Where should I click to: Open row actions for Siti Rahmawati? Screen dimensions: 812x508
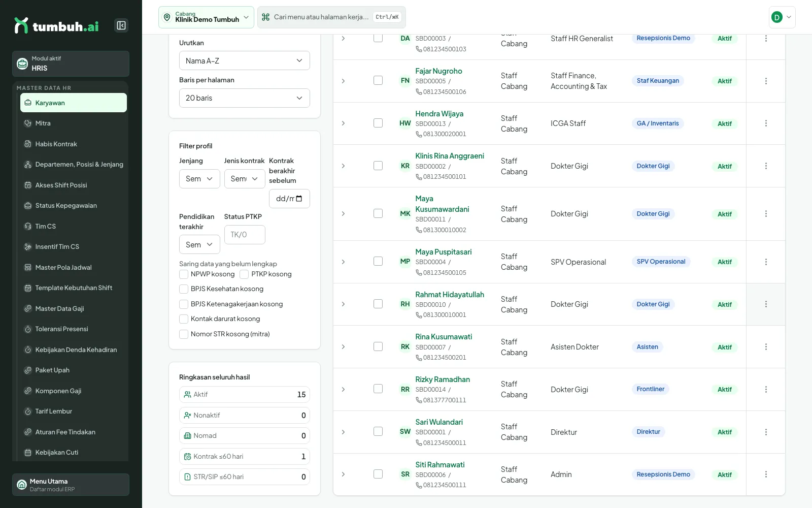click(x=766, y=474)
